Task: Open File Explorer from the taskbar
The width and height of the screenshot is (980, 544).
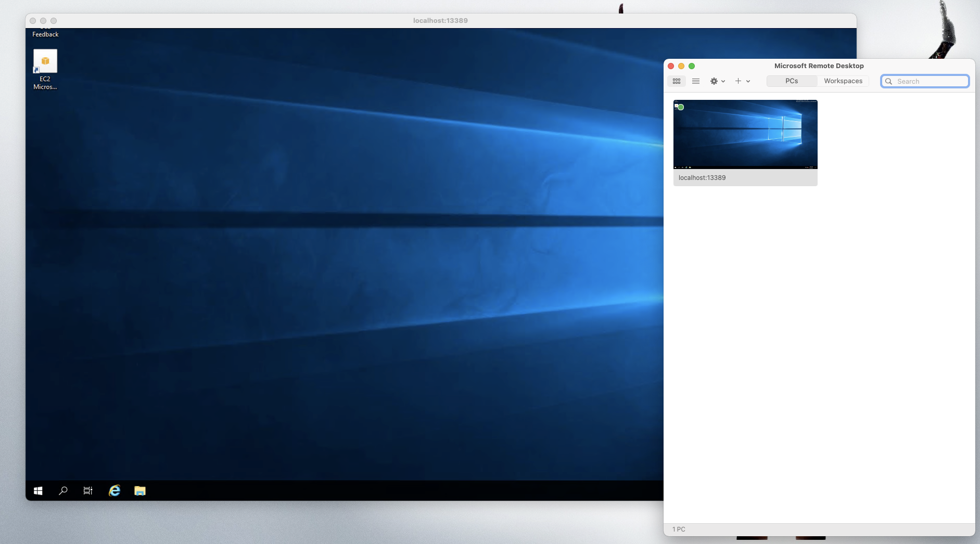Action: pyautogui.click(x=140, y=491)
